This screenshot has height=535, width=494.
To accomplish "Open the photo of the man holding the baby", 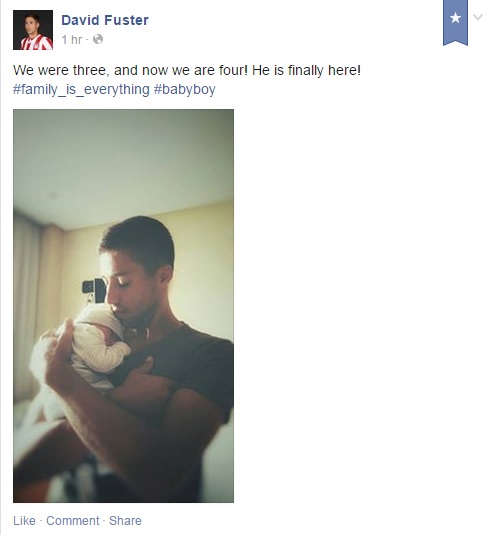I will [x=124, y=306].
